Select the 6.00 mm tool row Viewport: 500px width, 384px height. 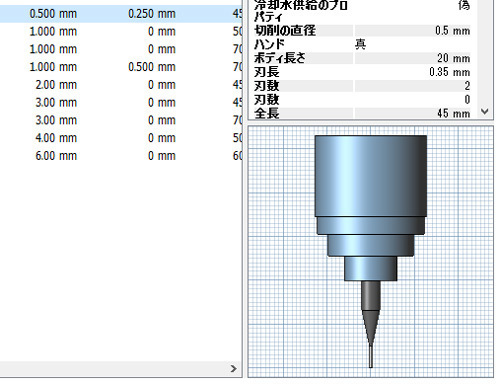pyautogui.click(x=121, y=156)
